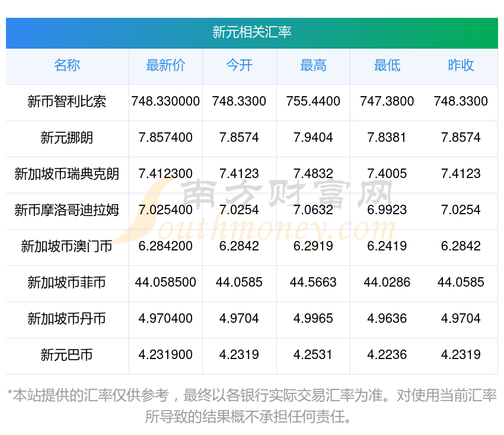504x435 pixels.
Task: Click the 新元相关汇率 table title
Action: click(x=251, y=32)
